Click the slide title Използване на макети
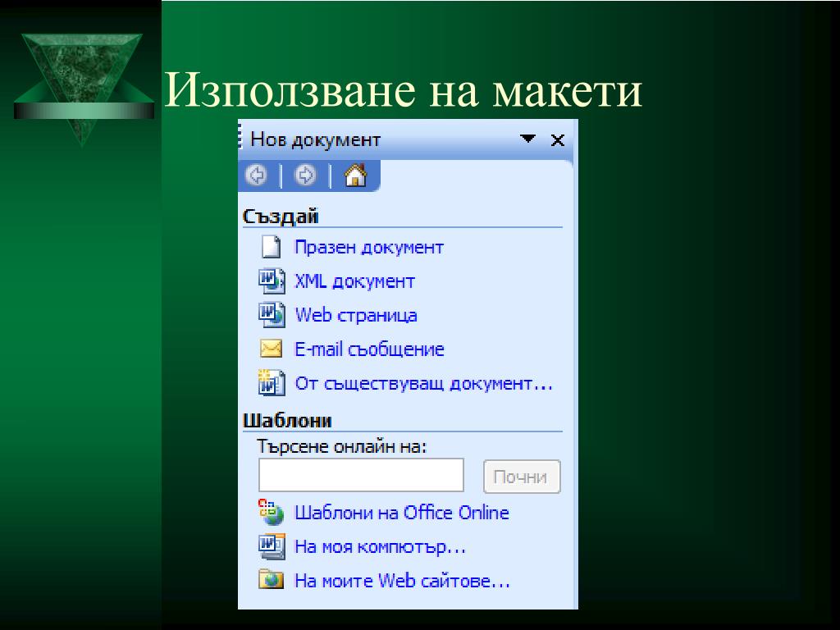 pos(403,90)
